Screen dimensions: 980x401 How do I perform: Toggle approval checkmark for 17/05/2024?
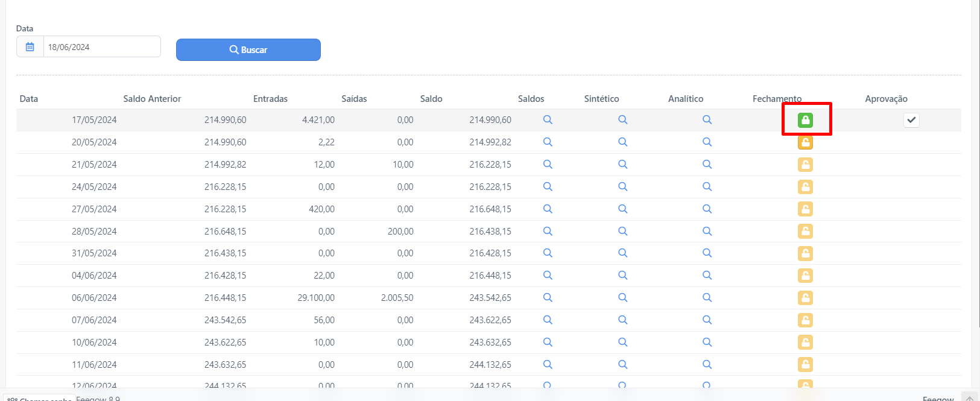911,120
